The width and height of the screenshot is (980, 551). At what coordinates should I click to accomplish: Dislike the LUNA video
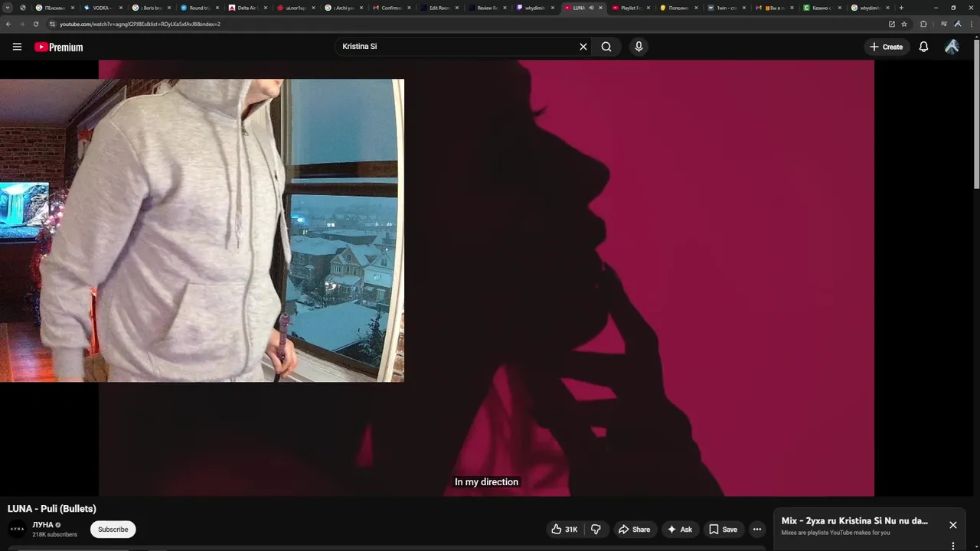[x=596, y=529]
